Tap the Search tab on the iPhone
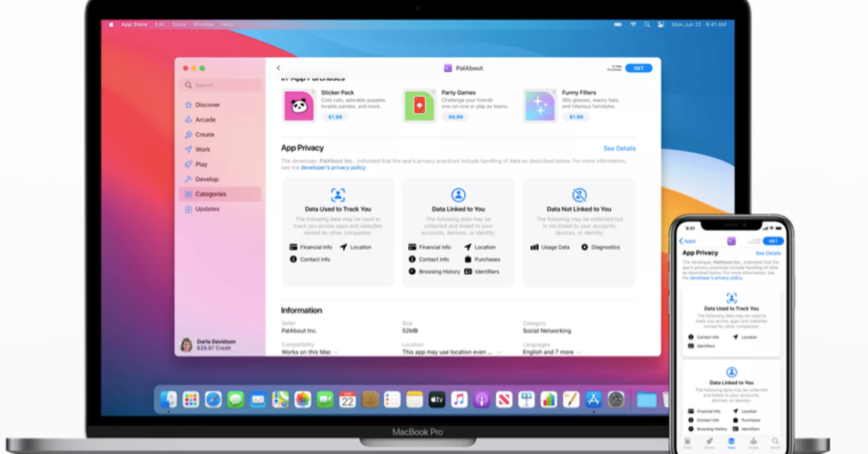 point(775,443)
